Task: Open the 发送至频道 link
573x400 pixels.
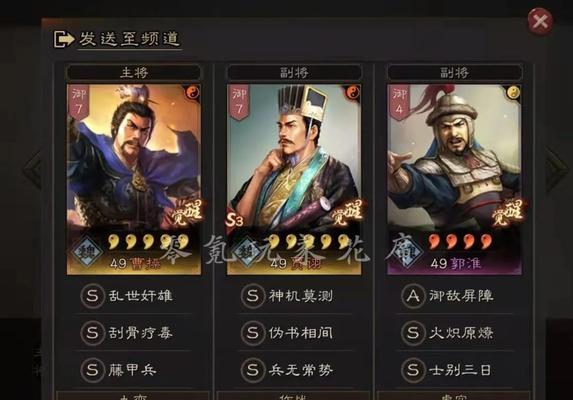Action: [129, 39]
